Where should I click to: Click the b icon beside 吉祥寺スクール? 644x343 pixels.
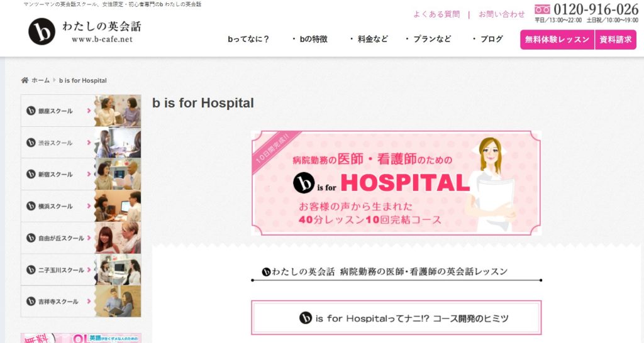(31, 301)
